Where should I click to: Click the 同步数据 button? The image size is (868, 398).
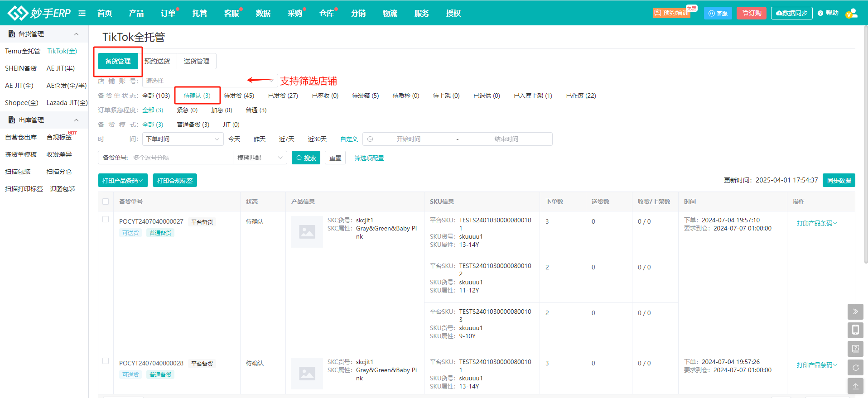click(839, 180)
